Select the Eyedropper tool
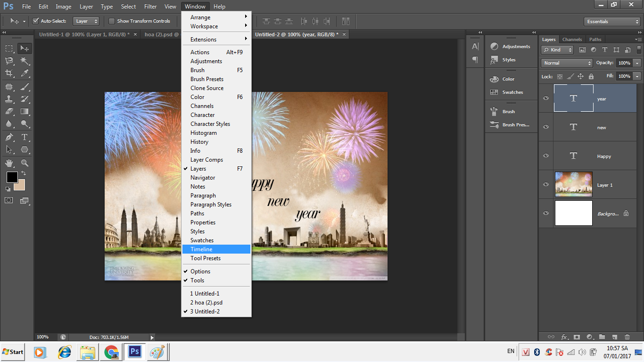 pos(25,73)
